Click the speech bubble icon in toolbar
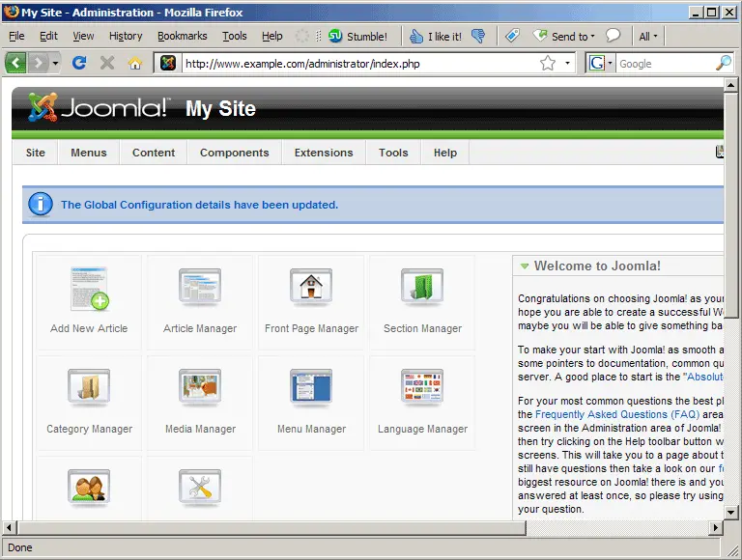Image resolution: width=742 pixels, height=560 pixels. pyautogui.click(x=613, y=36)
